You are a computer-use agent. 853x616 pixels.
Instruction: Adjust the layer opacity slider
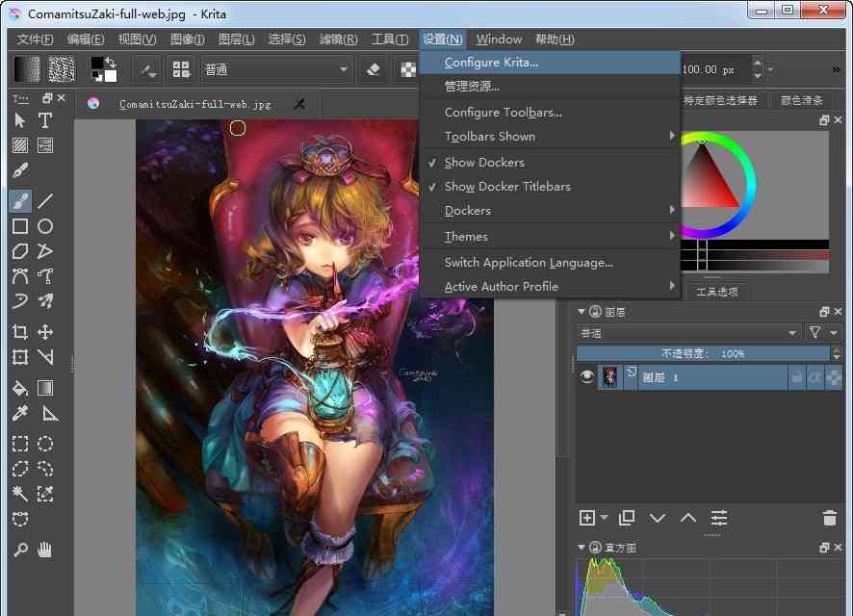point(703,354)
